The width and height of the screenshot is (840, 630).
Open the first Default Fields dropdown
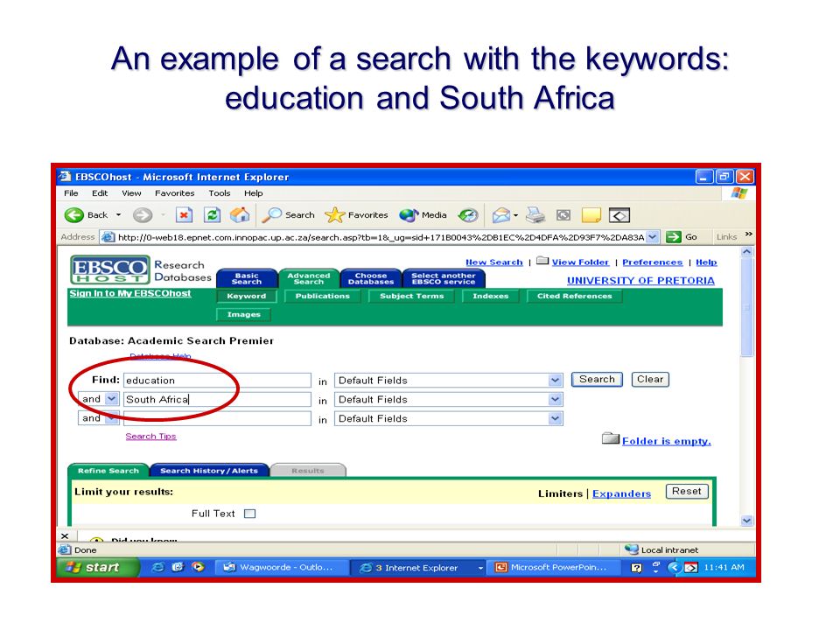(556, 381)
